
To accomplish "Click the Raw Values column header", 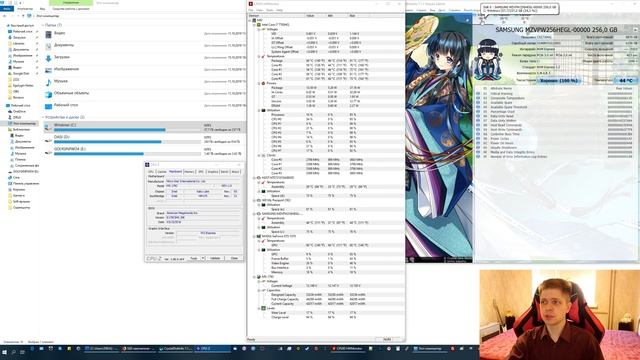I will pos(623,89).
